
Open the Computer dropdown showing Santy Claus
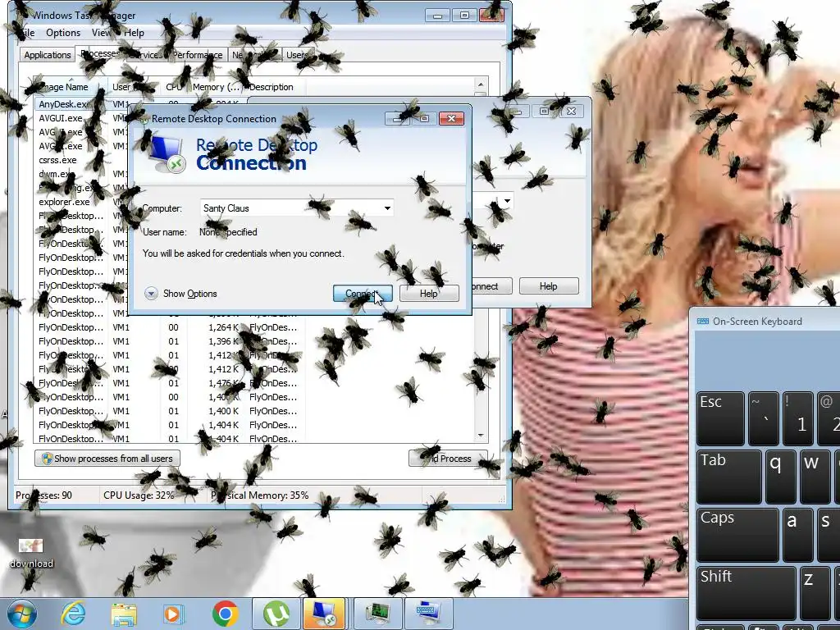coord(387,208)
